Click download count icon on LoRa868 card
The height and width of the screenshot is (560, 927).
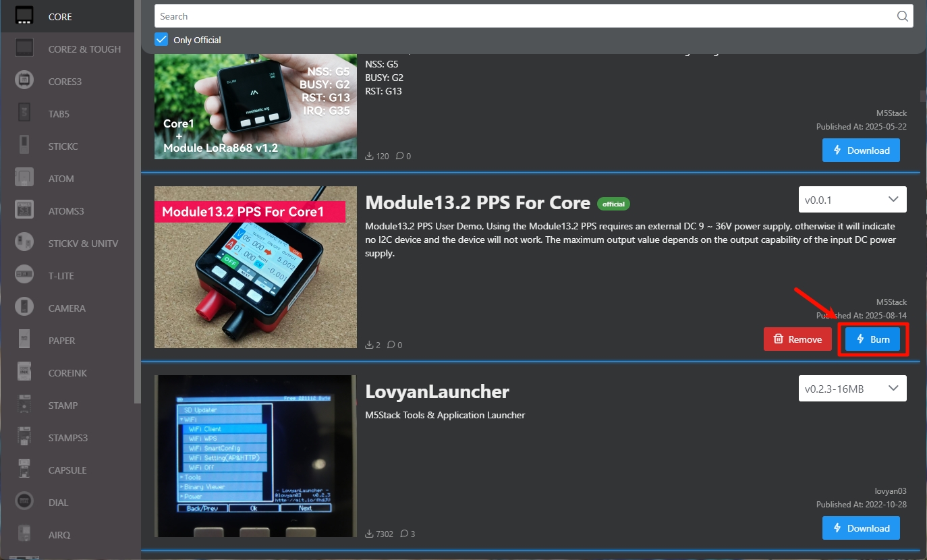(369, 156)
